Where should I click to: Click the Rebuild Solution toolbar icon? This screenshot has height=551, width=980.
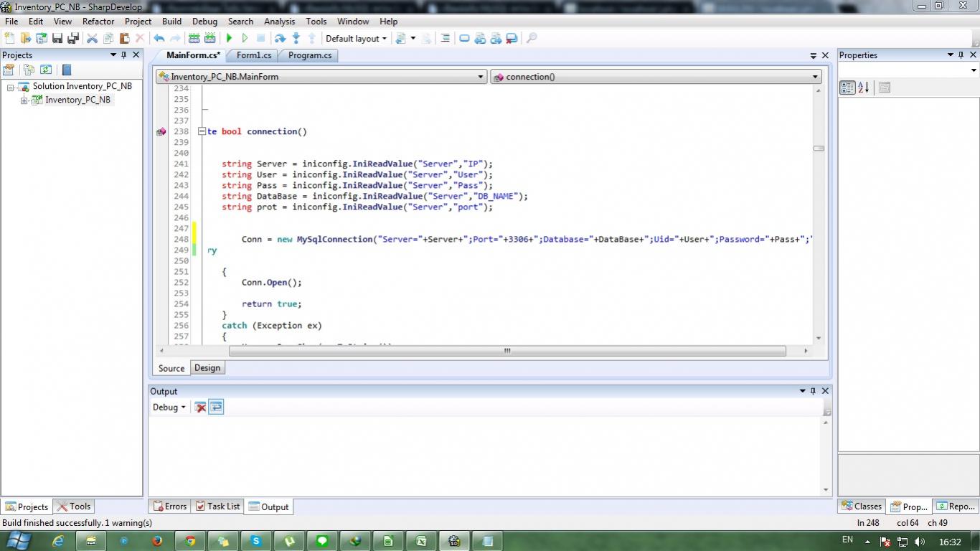click(209, 38)
